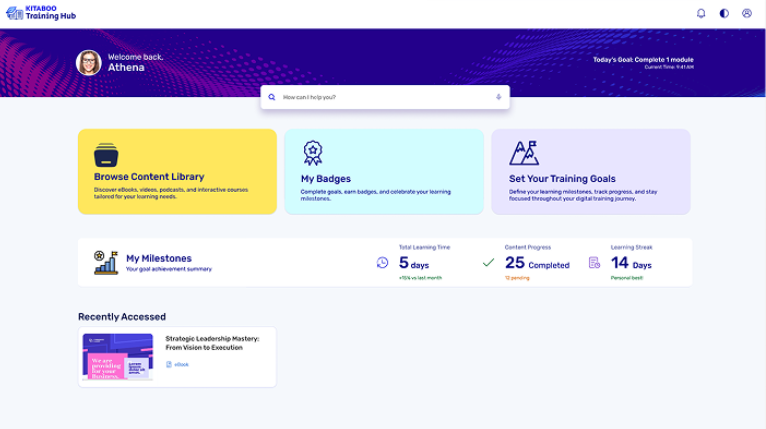766x429 pixels.
Task: Open the Browse Content Library card
Action: (177, 171)
